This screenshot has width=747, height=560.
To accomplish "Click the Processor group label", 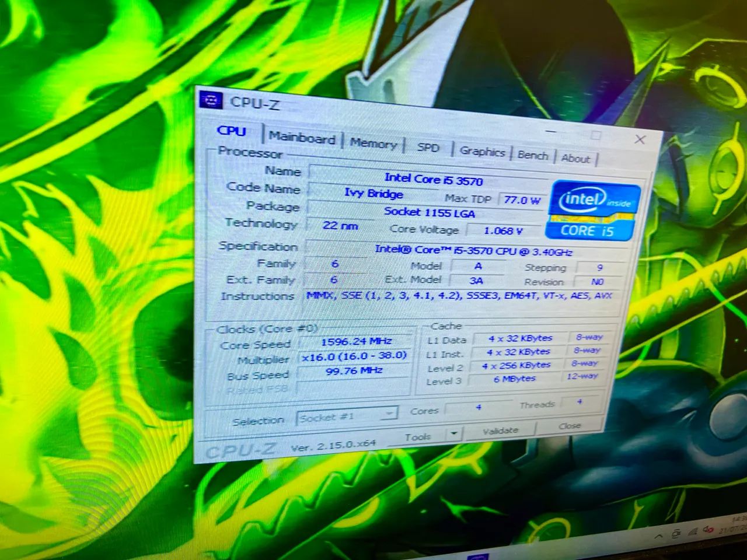I will [250, 152].
